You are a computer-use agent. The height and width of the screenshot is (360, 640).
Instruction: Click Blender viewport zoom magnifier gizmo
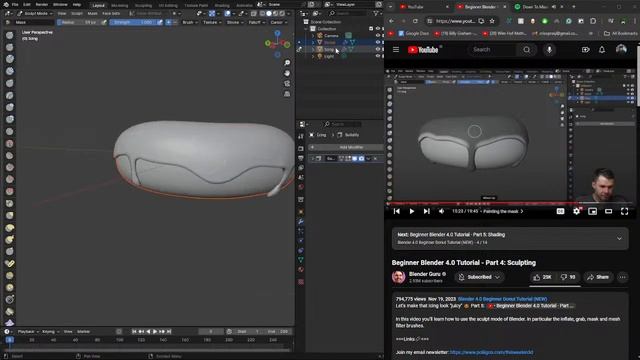click(287, 63)
